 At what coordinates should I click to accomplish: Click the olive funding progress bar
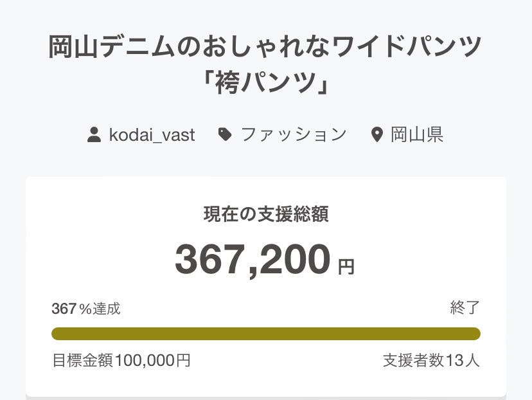265,334
